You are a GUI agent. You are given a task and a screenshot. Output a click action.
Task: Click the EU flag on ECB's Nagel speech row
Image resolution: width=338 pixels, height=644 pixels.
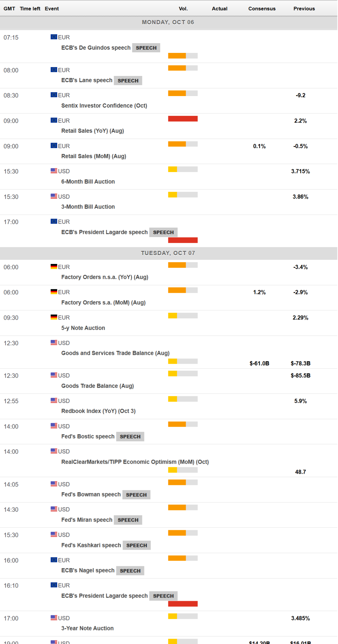54,560
